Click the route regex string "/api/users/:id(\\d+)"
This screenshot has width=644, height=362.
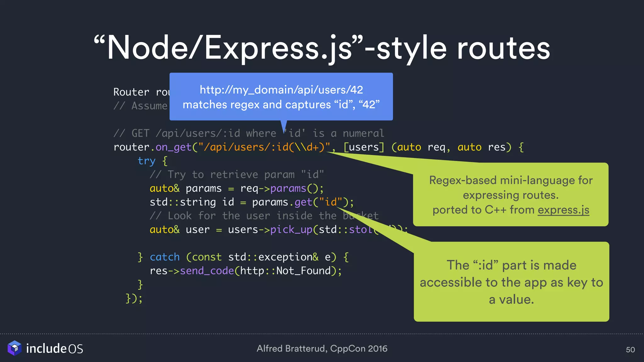pos(264,147)
